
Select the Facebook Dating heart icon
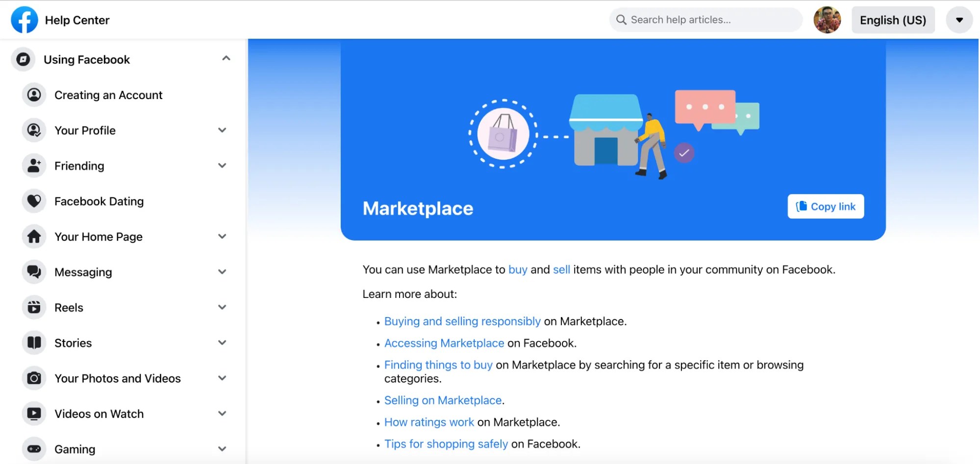point(33,201)
